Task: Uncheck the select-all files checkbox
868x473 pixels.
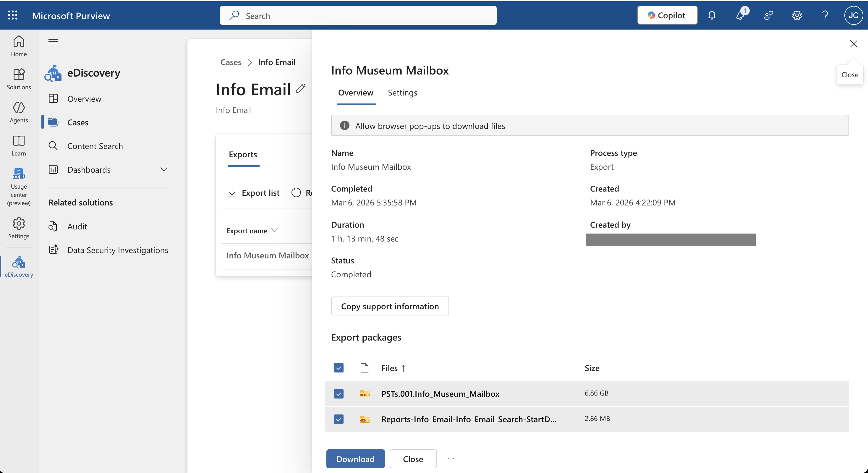Action: coord(339,367)
